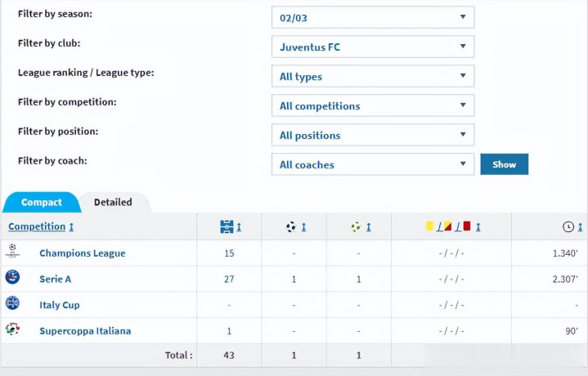Screen dimensions: 588x376
Task: Sort by goals football icon column
Action: (291, 226)
